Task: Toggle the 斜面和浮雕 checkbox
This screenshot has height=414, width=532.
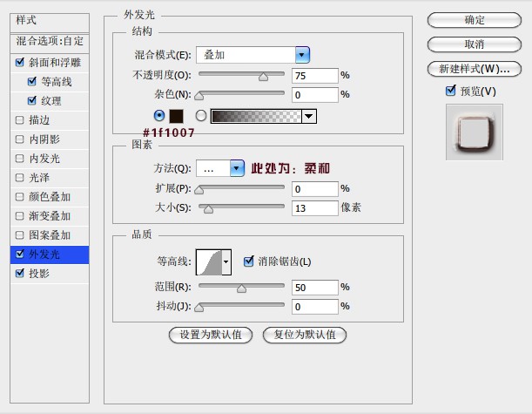Action: pyautogui.click(x=20, y=62)
